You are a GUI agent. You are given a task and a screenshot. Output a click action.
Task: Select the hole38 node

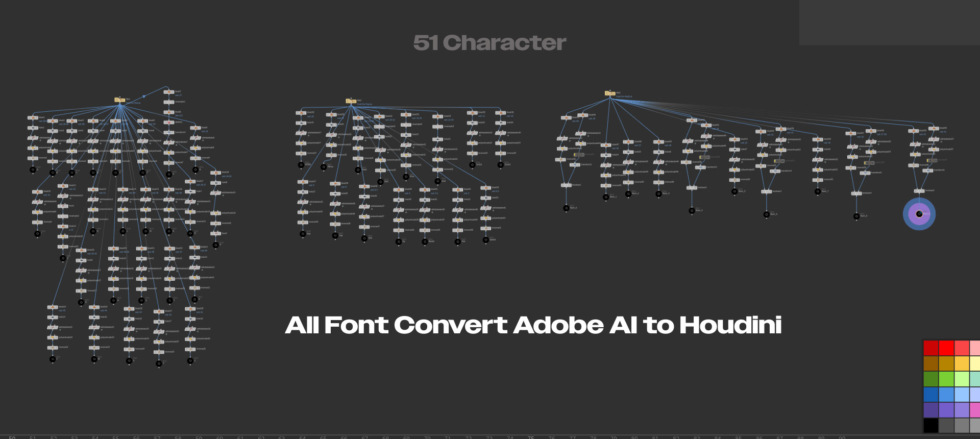point(817,150)
